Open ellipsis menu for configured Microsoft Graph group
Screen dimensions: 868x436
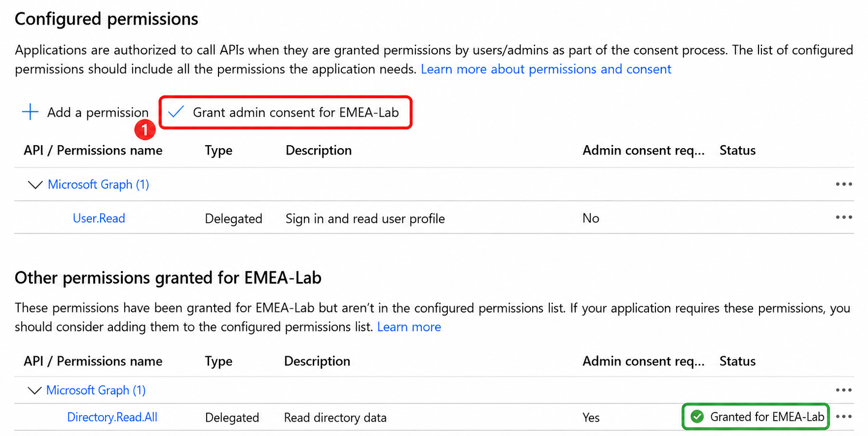click(843, 184)
